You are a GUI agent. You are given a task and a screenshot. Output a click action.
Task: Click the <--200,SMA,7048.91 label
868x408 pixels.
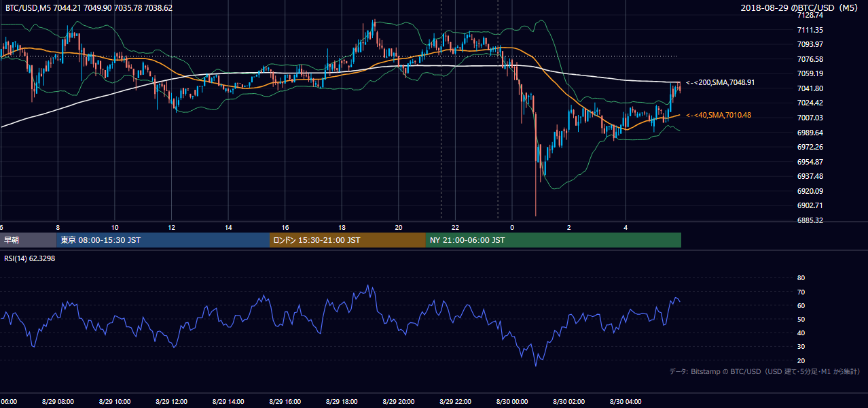[x=721, y=82]
